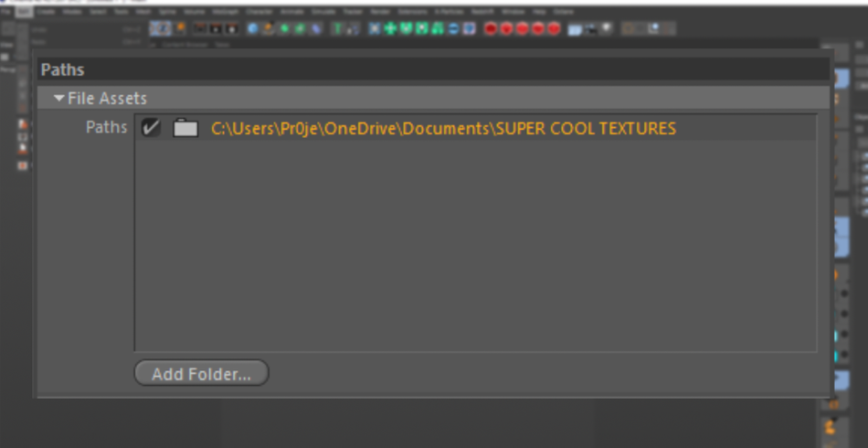Open the Redshift menu
Viewport: 868px width, 448px height.
[482, 11]
